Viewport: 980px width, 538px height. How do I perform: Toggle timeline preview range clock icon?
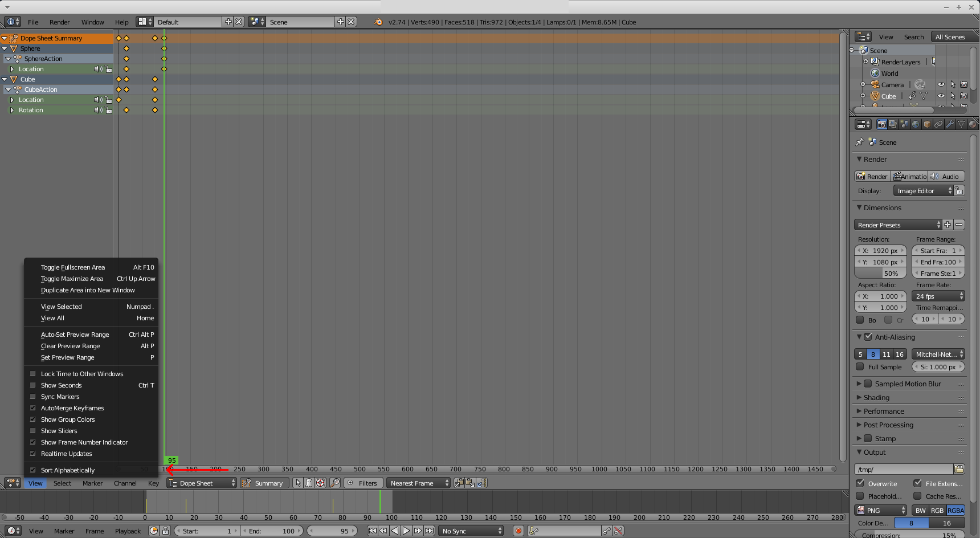pos(154,531)
